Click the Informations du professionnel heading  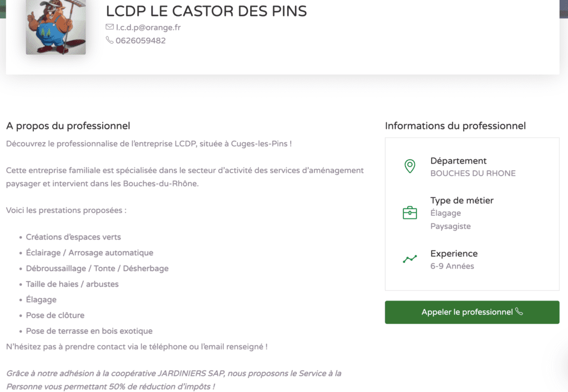(455, 126)
